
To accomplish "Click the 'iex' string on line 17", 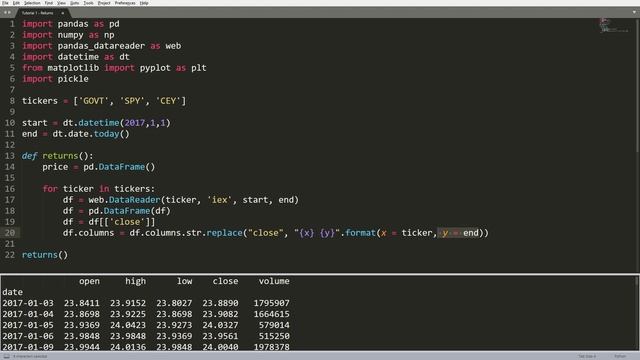I will pos(220,200).
